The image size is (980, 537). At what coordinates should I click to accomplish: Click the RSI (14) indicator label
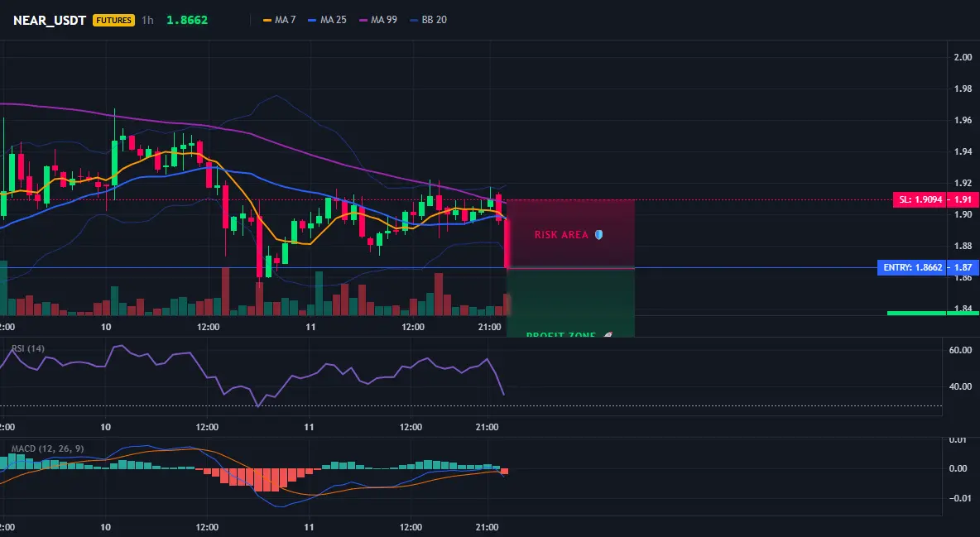point(28,348)
